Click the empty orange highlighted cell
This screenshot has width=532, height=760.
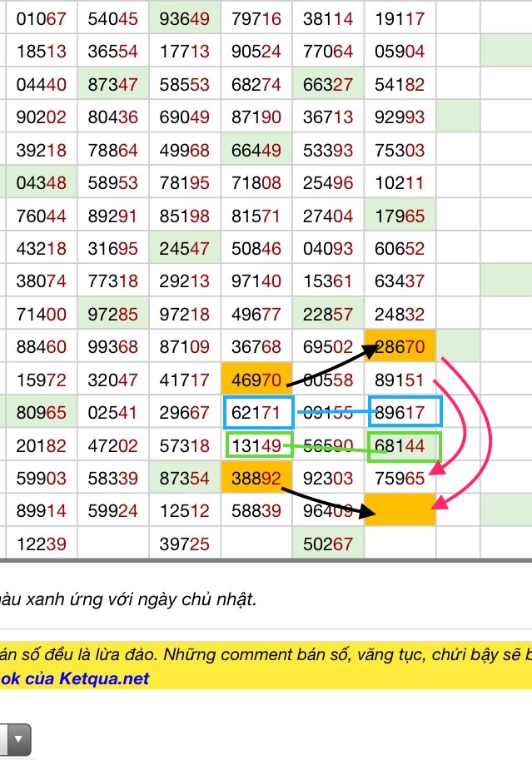pyautogui.click(x=400, y=509)
